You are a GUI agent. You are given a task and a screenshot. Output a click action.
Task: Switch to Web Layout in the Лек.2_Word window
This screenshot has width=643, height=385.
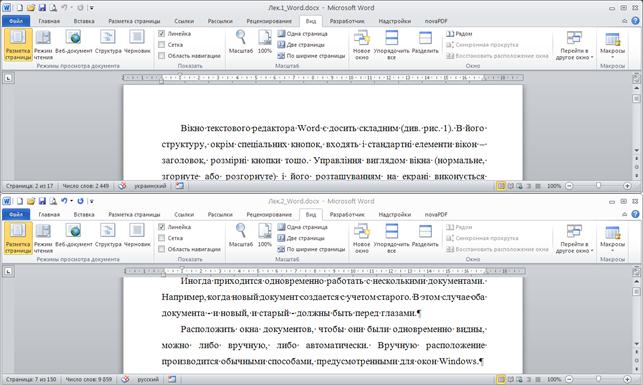pyautogui.click(x=74, y=235)
